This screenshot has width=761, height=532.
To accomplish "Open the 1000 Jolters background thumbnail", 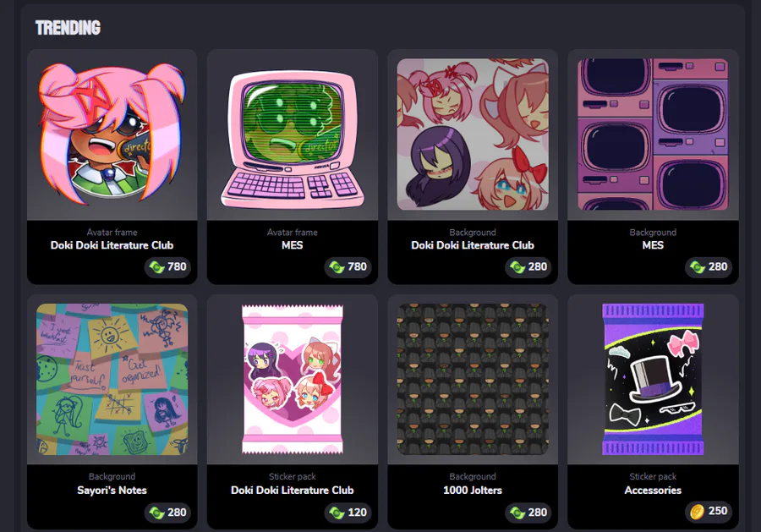I will pyautogui.click(x=473, y=379).
